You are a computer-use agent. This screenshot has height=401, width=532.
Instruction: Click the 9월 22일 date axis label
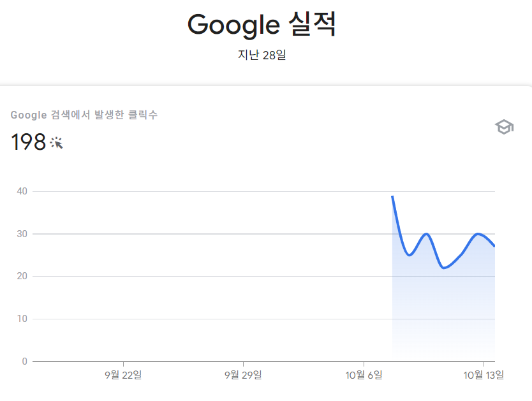pyautogui.click(x=123, y=375)
